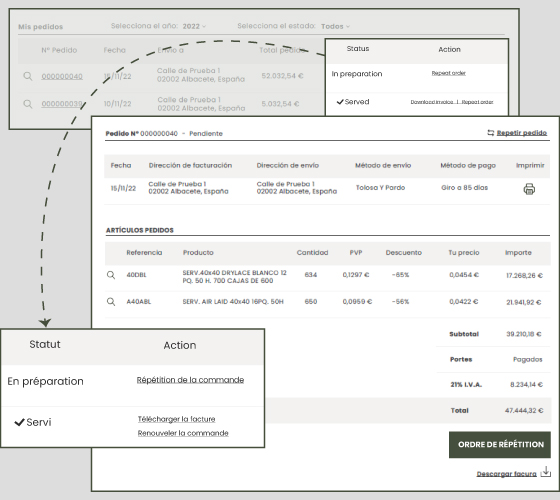Click reference code A40ABL
The height and width of the screenshot is (500, 560).
139,302
